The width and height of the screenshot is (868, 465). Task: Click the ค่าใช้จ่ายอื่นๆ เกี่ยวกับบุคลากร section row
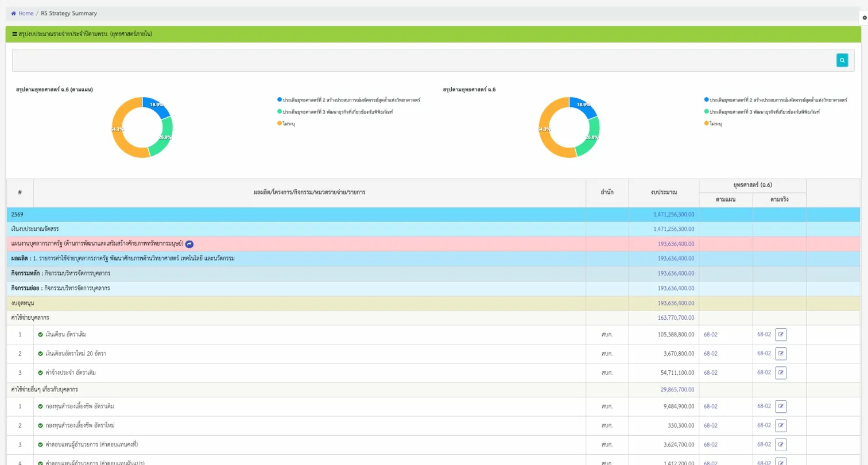pyautogui.click(x=433, y=390)
